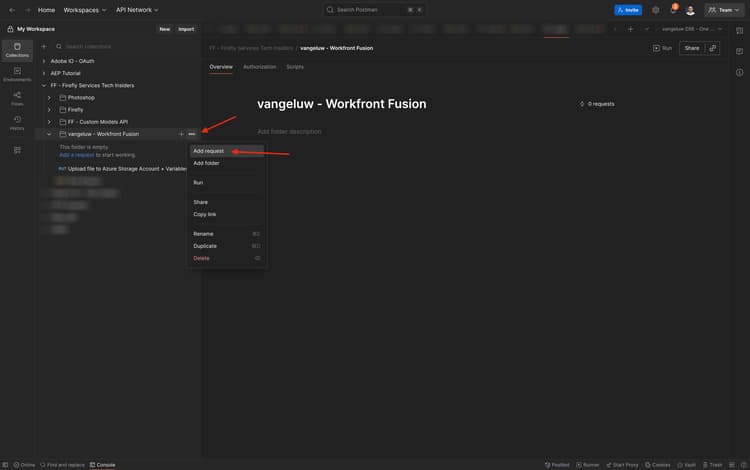Focus the Search Postman field

coord(374,10)
